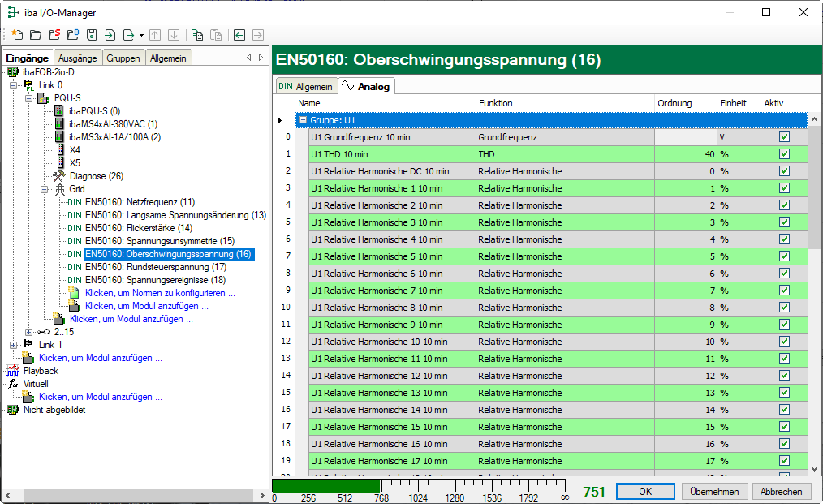
Task: Toggle Aktiv checkbox for U1 Grundfrequenz 10 min
Action: (784, 137)
